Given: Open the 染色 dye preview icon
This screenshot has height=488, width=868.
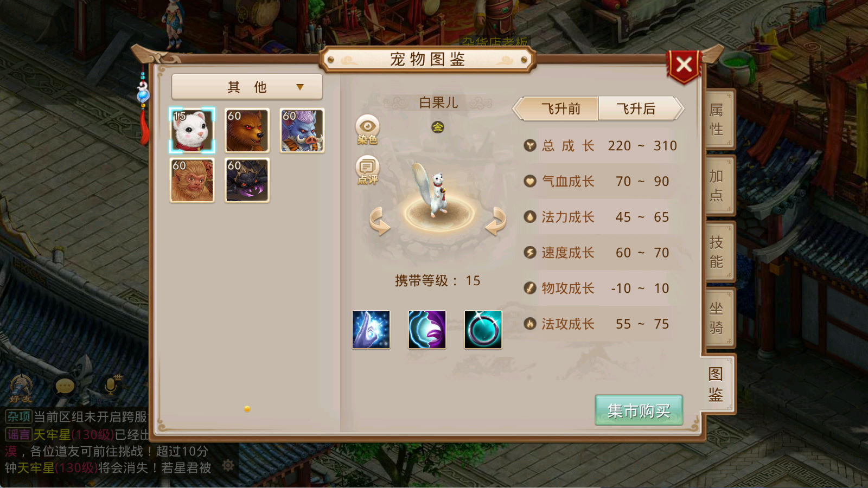Looking at the screenshot, I should [x=367, y=130].
